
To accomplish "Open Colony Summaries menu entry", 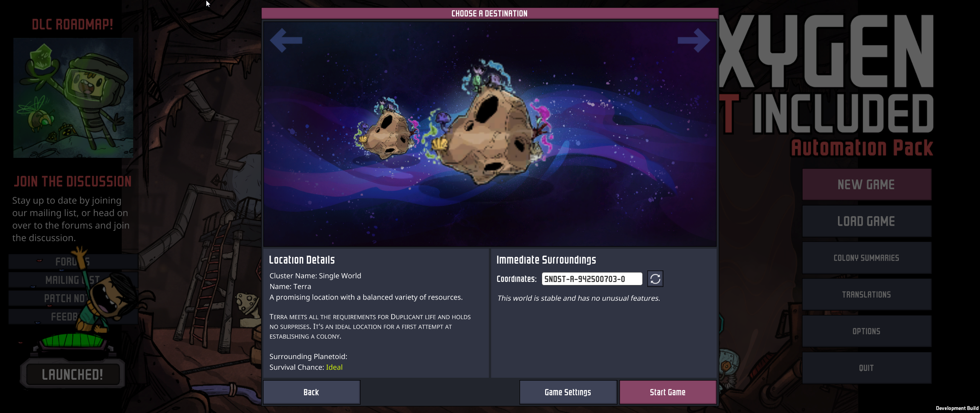I will [867, 258].
